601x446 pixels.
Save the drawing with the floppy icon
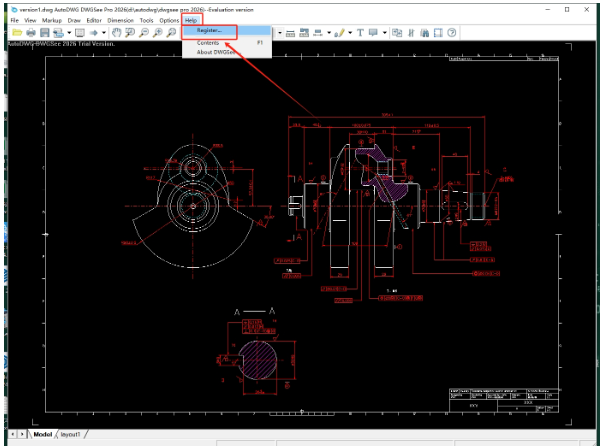pos(44,33)
